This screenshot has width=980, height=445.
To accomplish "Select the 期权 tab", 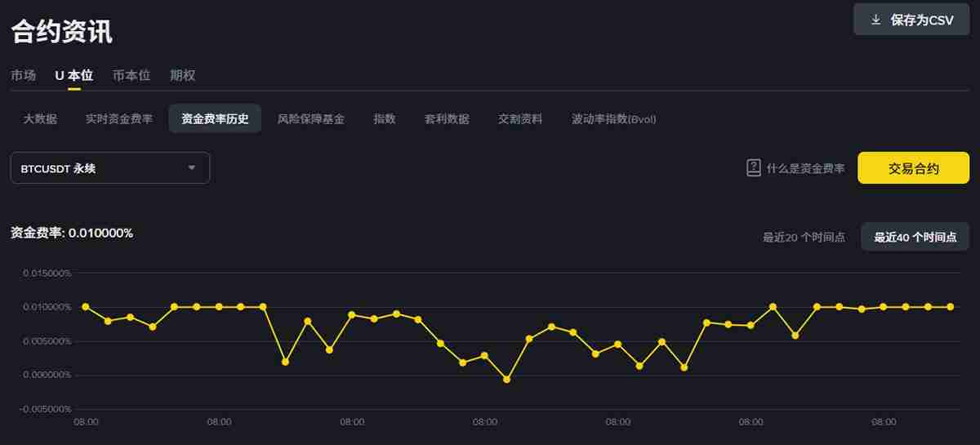I will tap(182, 75).
